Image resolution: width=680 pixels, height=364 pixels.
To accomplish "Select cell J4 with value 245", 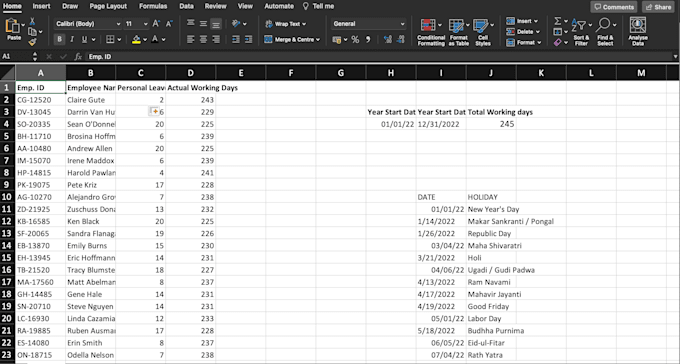I will pyautogui.click(x=491, y=124).
